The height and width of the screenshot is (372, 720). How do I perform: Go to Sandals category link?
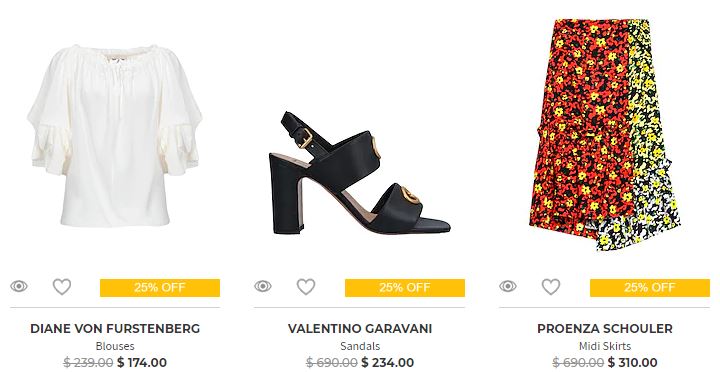click(360, 346)
